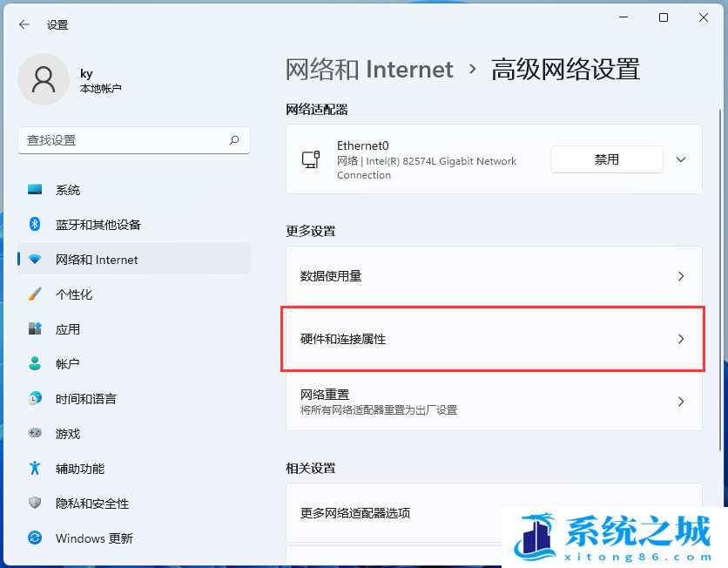728x568 pixels.
Task: Open 辅助功能 accessibility settings
Action: tap(80, 469)
